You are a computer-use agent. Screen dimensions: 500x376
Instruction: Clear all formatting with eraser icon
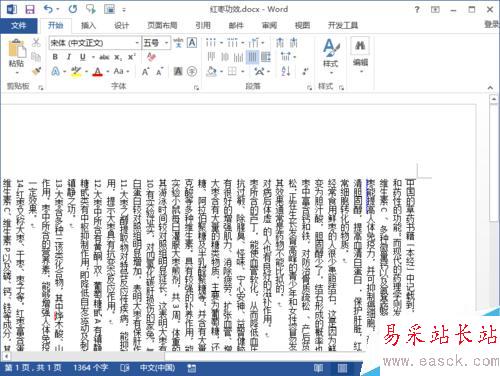tap(152, 57)
